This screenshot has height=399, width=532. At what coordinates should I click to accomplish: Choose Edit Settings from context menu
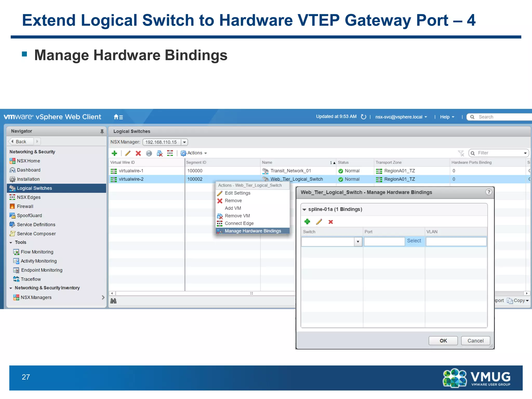[x=252, y=193]
